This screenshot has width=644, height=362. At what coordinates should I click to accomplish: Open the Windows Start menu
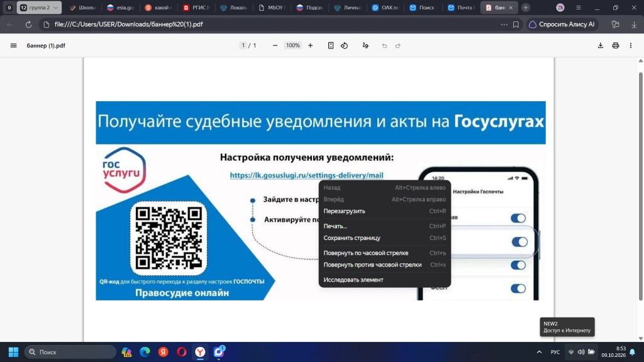(x=14, y=352)
